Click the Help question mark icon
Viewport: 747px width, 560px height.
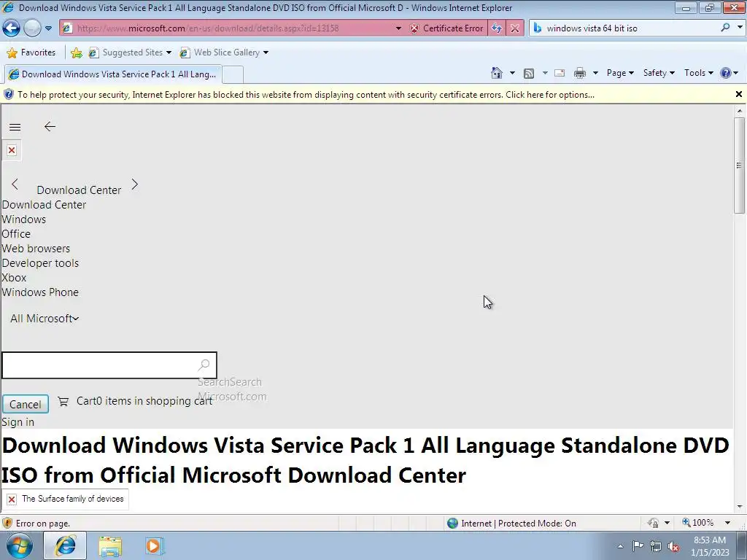[x=726, y=73]
